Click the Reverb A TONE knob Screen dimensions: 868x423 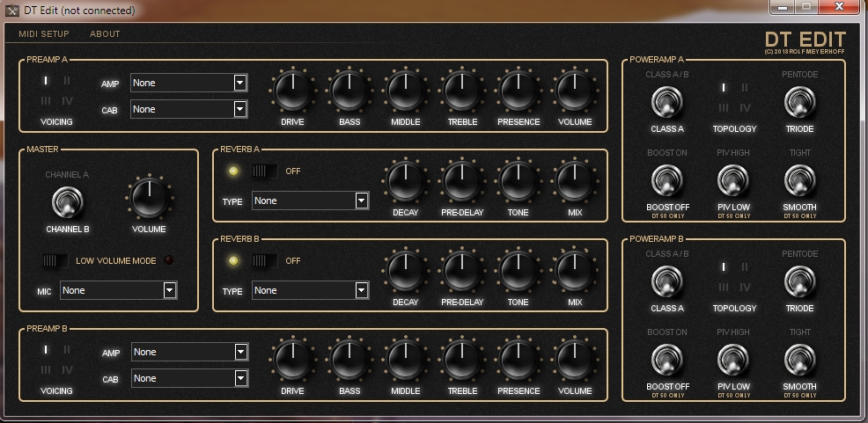(x=519, y=181)
